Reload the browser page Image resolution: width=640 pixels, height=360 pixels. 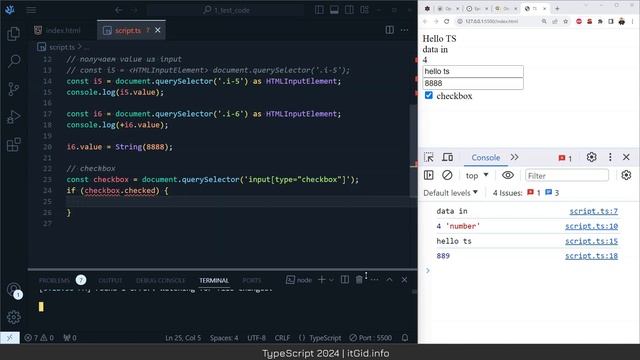[447, 21]
